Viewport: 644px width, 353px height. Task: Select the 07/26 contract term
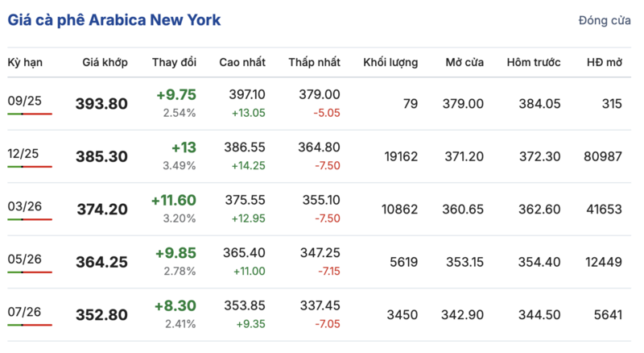pos(24,311)
